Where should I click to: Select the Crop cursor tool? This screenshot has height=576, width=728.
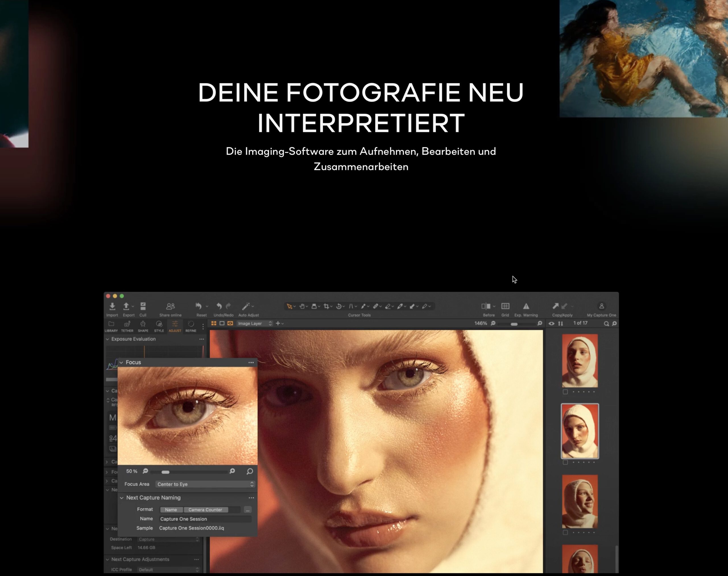pos(326,306)
